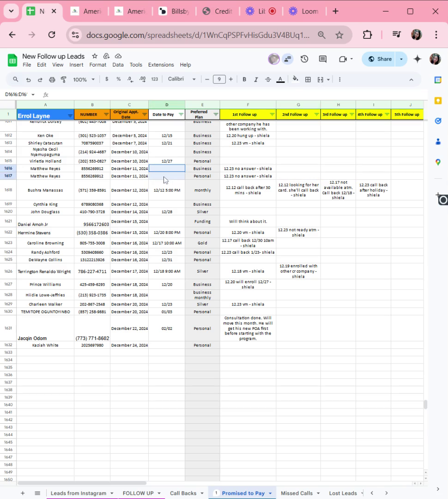Increase decimal places icon

click(142, 79)
